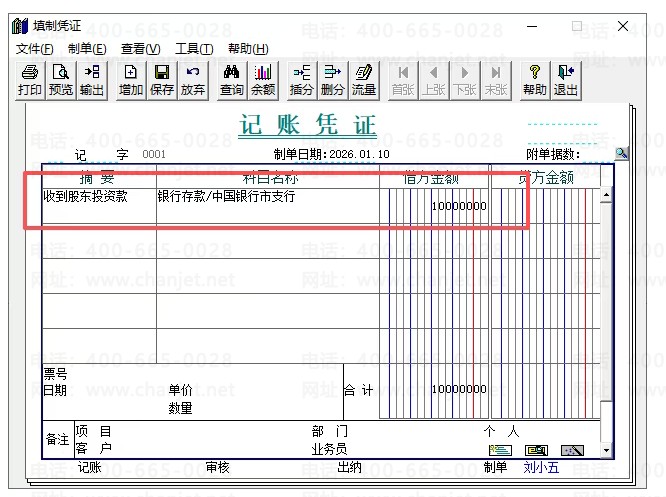This screenshot has width=666, height=497.
Task: Click the 输出 export icon
Action: click(x=92, y=80)
